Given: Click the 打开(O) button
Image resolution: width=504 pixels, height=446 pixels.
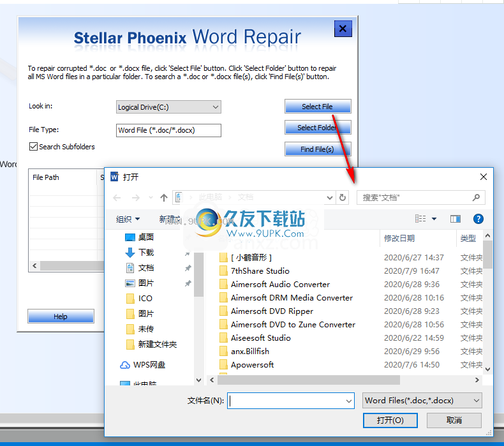Looking at the screenshot, I should click(x=390, y=420).
